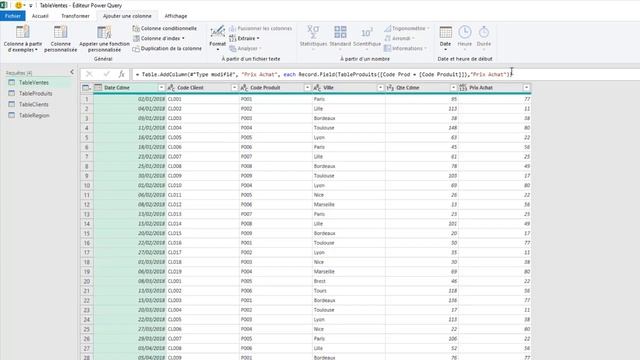
Task: Select the Ville column header
Action: 349,88
